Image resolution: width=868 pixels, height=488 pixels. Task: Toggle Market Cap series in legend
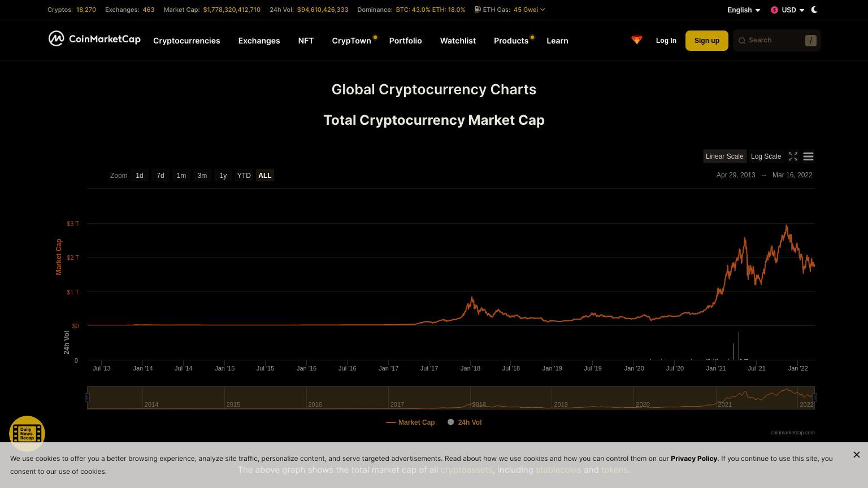(410, 422)
